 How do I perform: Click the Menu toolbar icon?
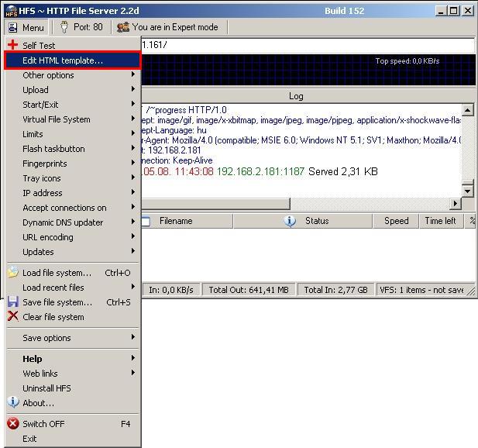pos(13,27)
